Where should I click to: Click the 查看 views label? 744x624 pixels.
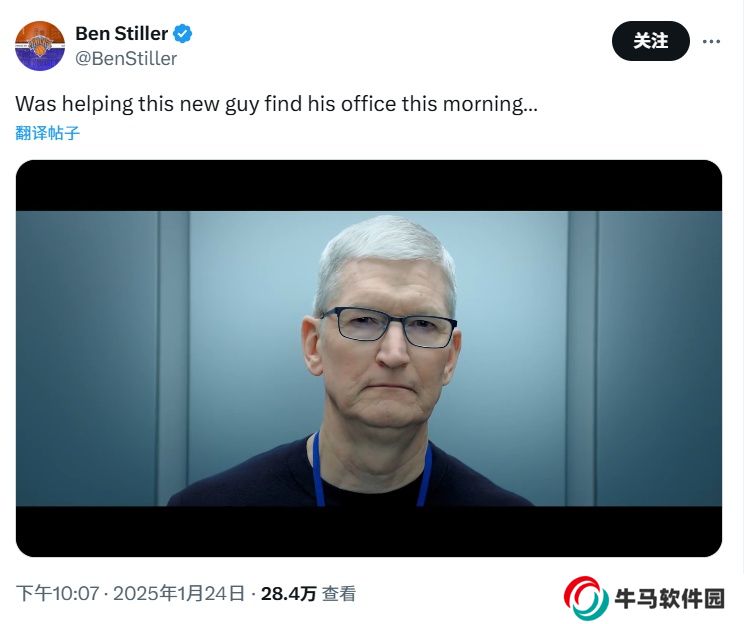pyautogui.click(x=339, y=594)
